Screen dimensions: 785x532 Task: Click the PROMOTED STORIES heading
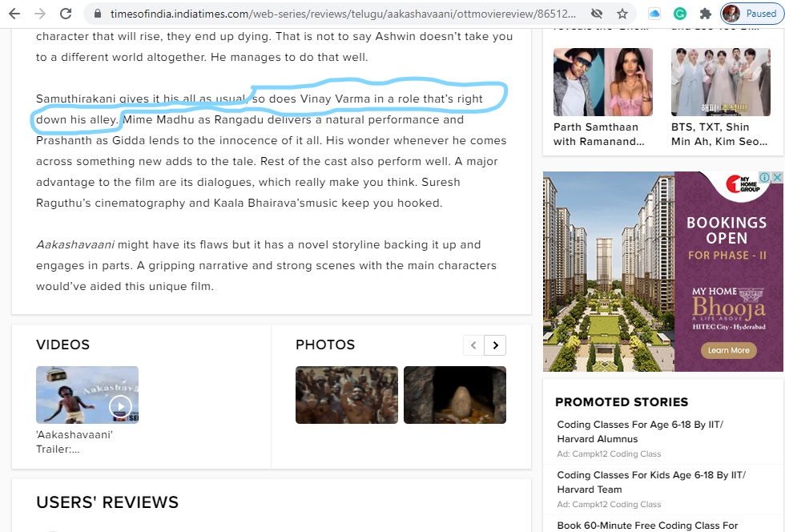click(x=622, y=401)
